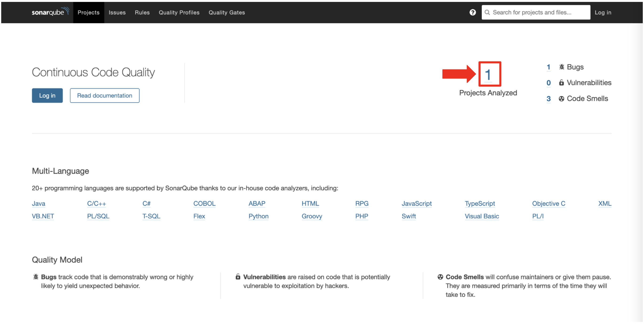Click the Search for projects input field
The width and height of the screenshot is (644, 324).
tap(536, 12)
